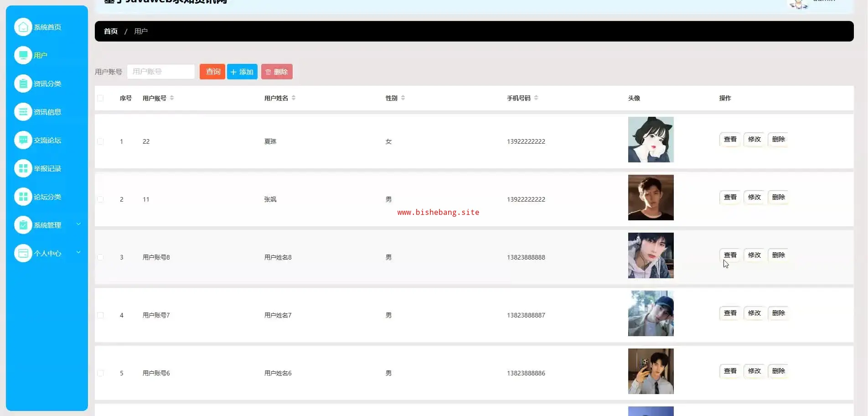The width and height of the screenshot is (868, 416).
Task: Click the 资讯信息 list icon
Action: coord(23,112)
